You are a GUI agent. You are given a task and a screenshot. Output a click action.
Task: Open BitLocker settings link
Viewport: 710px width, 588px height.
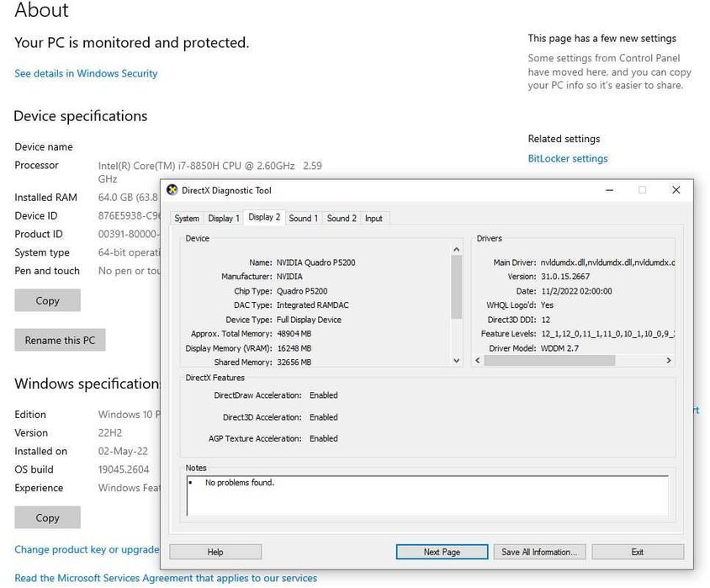click(568, 158)
